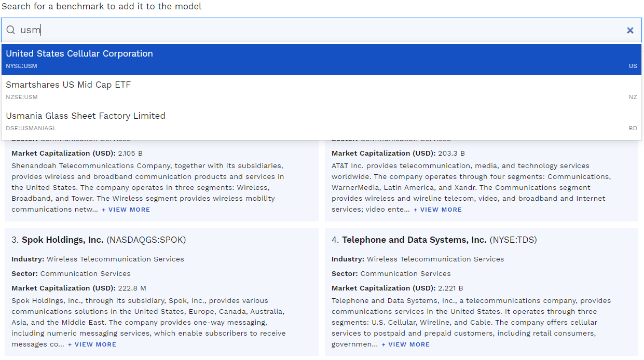Click the NZSE:USM ticker label
644x360 pixels.
click(x=22, y=97)
